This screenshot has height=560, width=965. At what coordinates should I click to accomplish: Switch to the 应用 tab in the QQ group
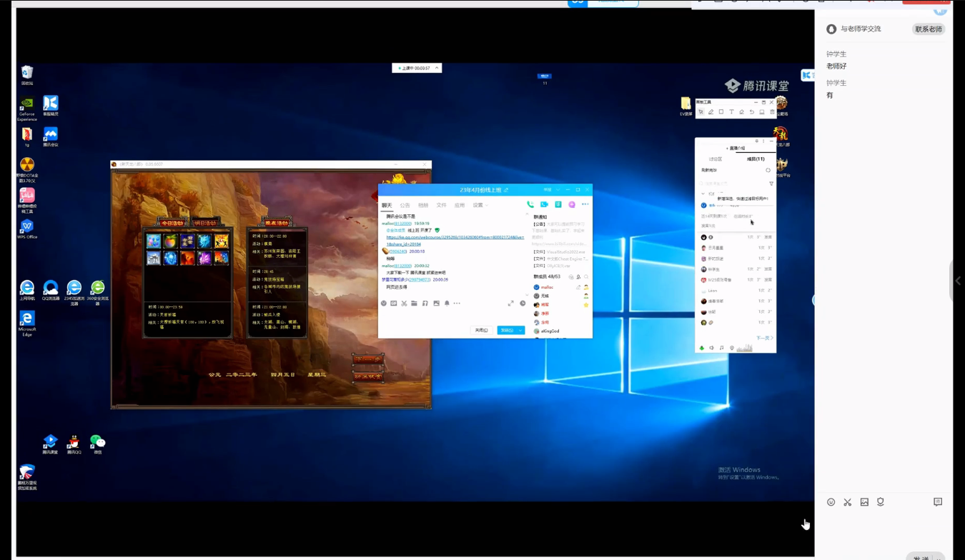(460, 205)
